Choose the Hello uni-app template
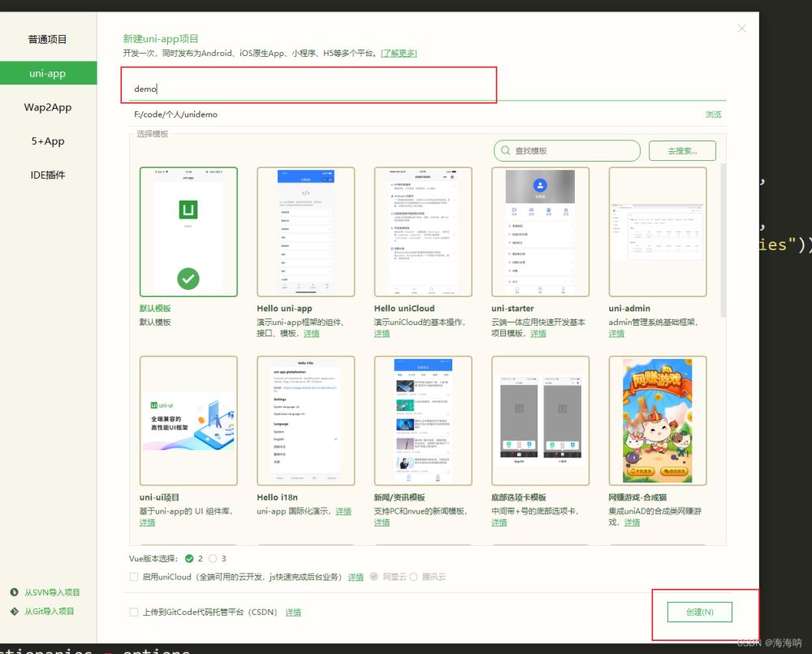This screenshot has width=812, height=654. click(305, 232)
